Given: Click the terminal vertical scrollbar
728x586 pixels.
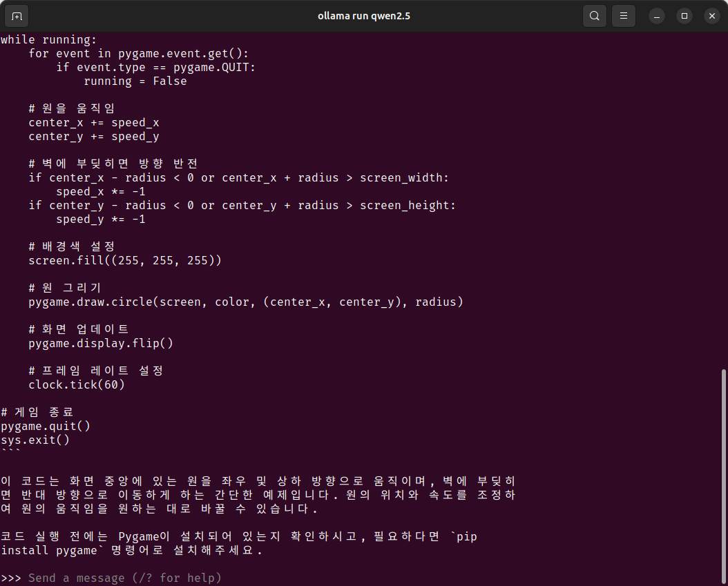Looking at the screenshot, I should coord(724,476).
